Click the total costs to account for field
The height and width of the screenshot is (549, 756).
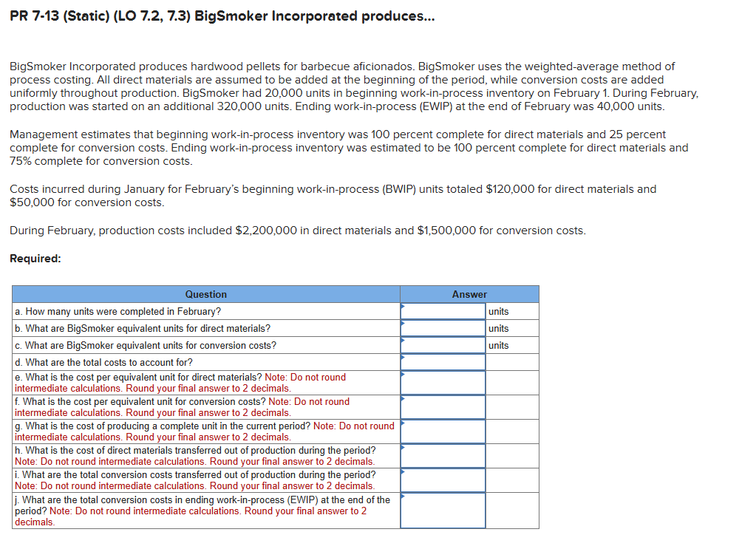(442, 362)
